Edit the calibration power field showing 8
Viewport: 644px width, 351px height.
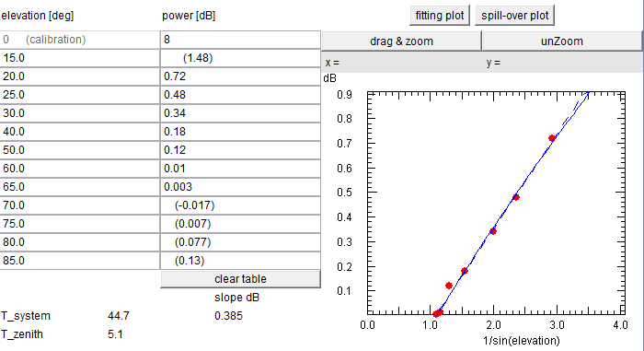[240, 40]
